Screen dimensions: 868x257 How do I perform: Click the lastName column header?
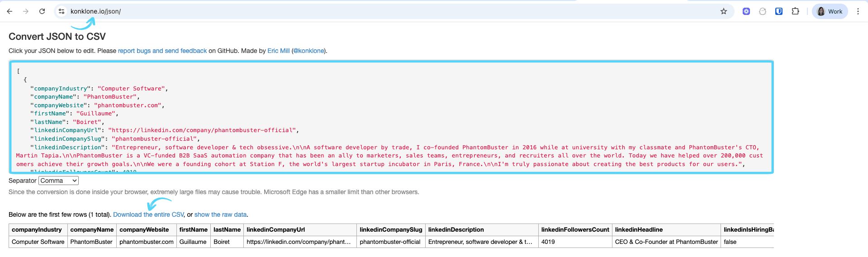tap(227, 230)
